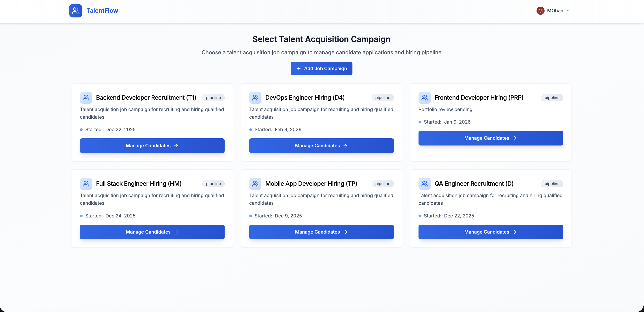Click the plus icon on Add Job Campaign
644x312 pixels.
[x=299, y=68]
